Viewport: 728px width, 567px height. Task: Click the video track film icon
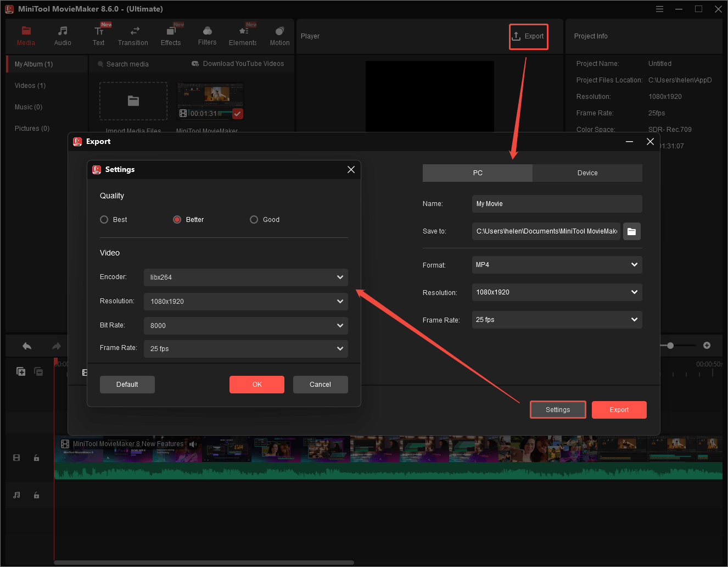(x=16, y=458)
